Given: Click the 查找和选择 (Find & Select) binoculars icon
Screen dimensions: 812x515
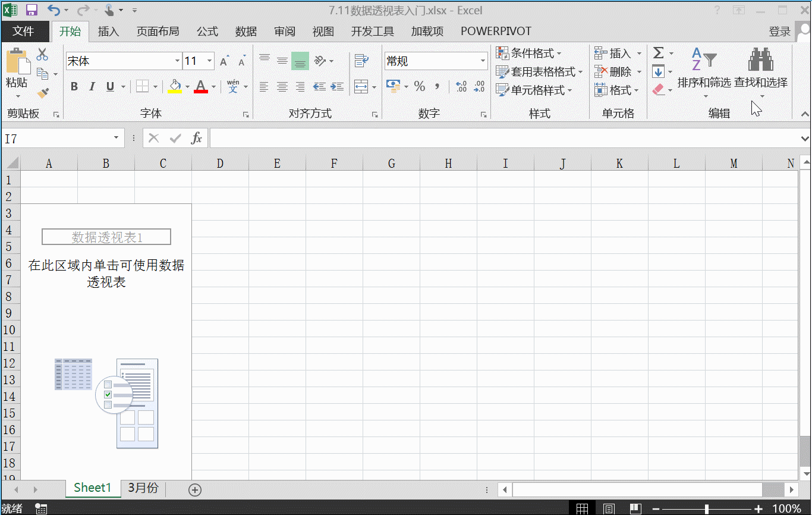Looking at the screenshot, I should click(761, 59).
